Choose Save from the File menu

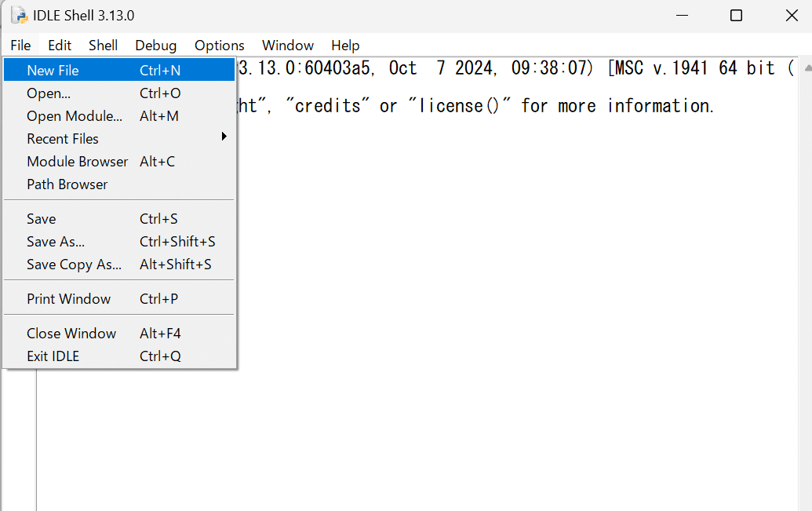coord(119,219)
